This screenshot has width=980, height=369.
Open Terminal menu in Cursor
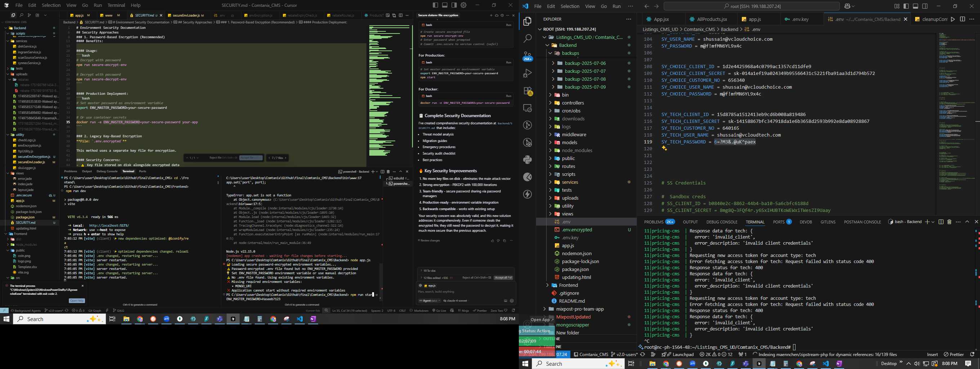[116, 5]
